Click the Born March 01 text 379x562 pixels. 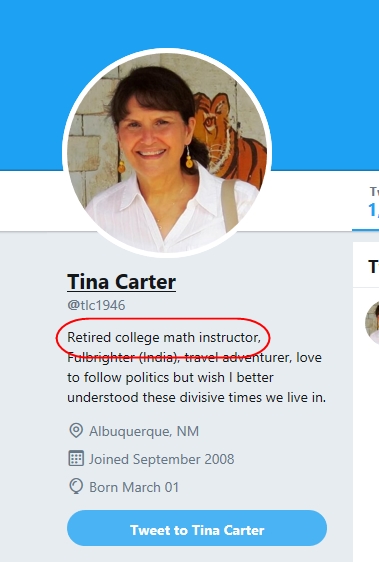click(134, 487)
